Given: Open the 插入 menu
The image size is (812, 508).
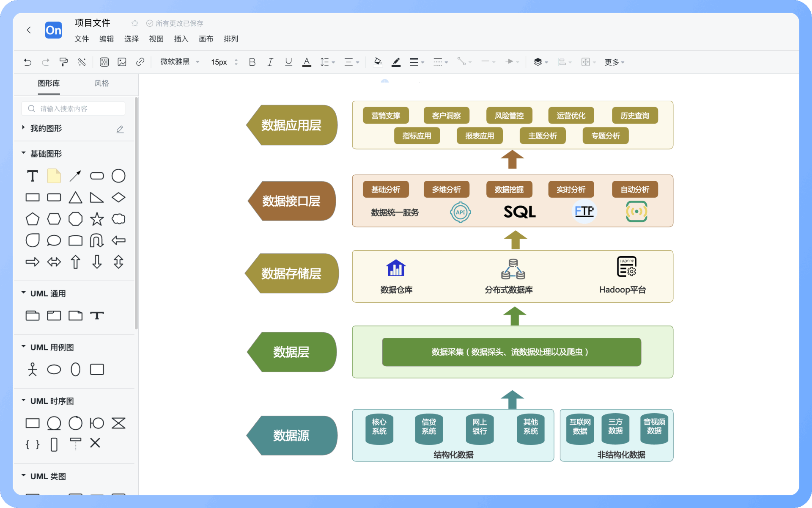Looking at the screenshot, I should [x=181, y=39].
